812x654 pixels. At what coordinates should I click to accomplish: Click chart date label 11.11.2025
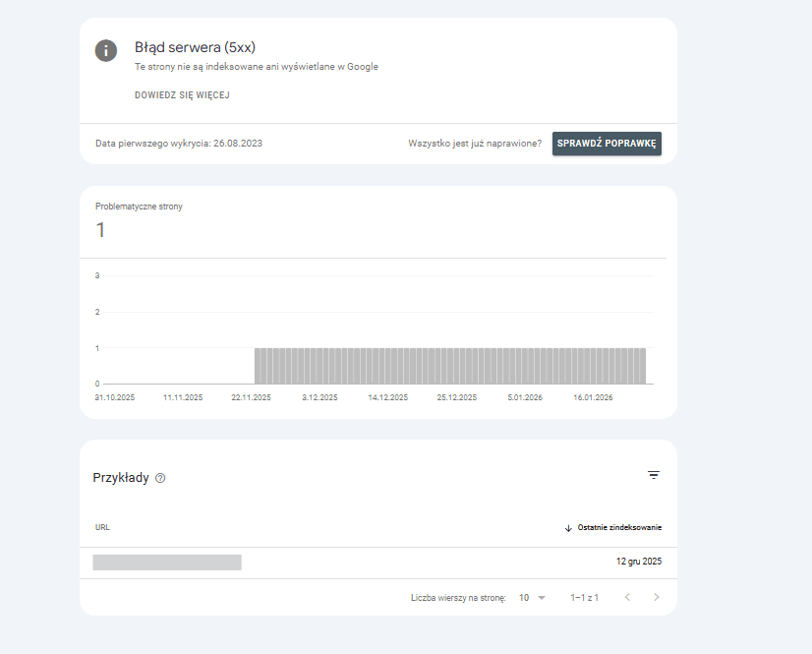(x=183, y=397)
